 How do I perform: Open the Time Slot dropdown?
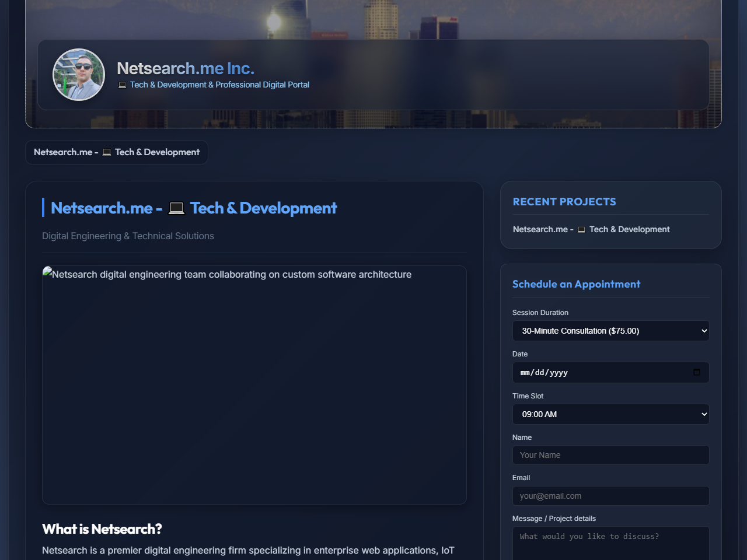coord(611,414)
